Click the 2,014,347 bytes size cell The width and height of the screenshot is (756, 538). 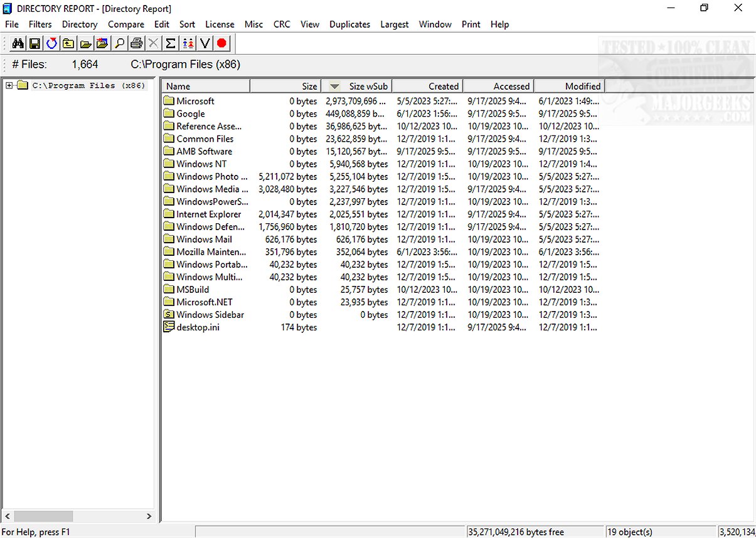288,214
